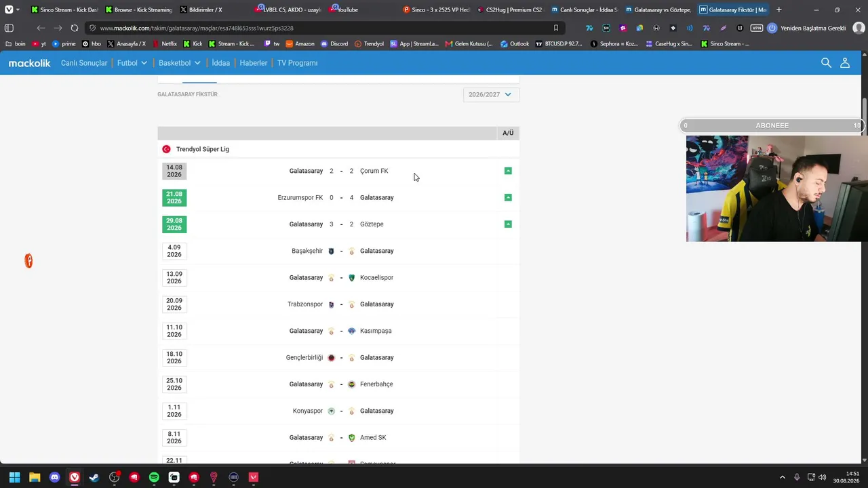The height and width of the screenshot is (488, 868).
Task: Toggle the A/Ü indicator for the Erzurumspor FK match
Action: coord(508,197)
